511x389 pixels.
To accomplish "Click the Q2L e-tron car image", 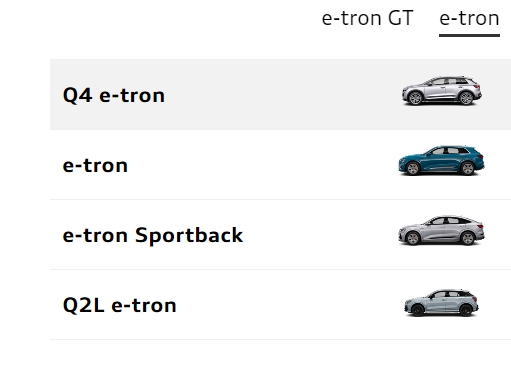I will [441, 303].
